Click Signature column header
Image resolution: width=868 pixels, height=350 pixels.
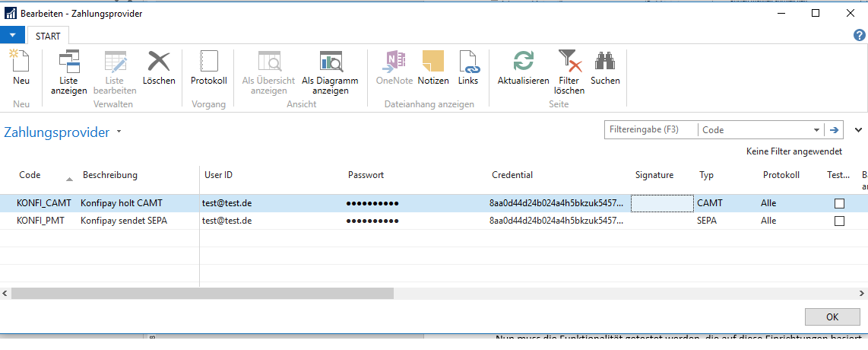[x=654, y=175]
